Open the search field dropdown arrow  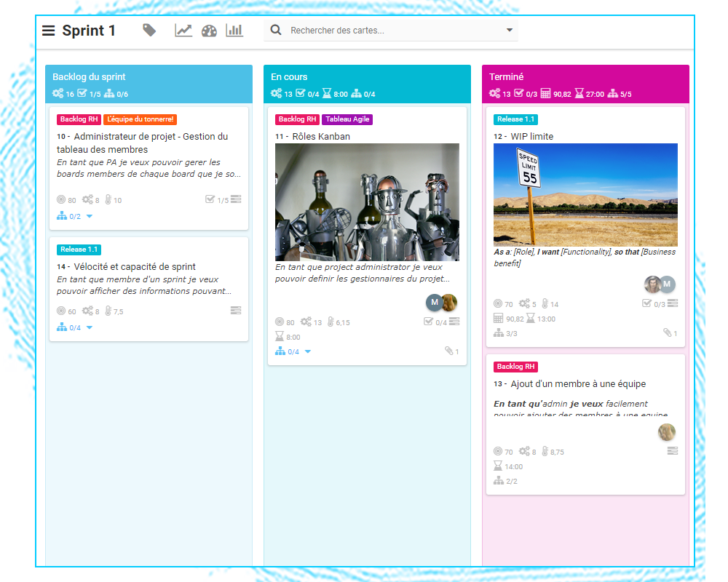pos(510,30)
